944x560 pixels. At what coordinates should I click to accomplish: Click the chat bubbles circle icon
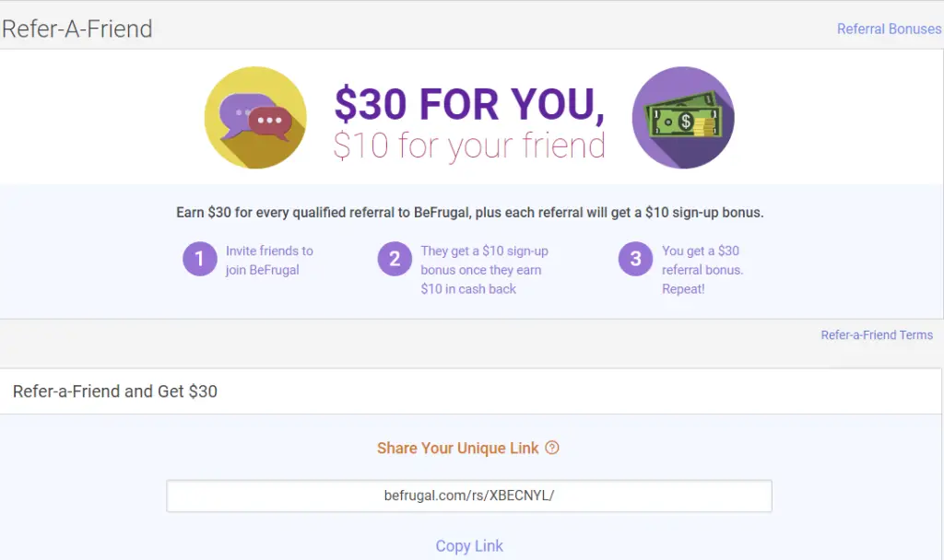click(255, 117)
